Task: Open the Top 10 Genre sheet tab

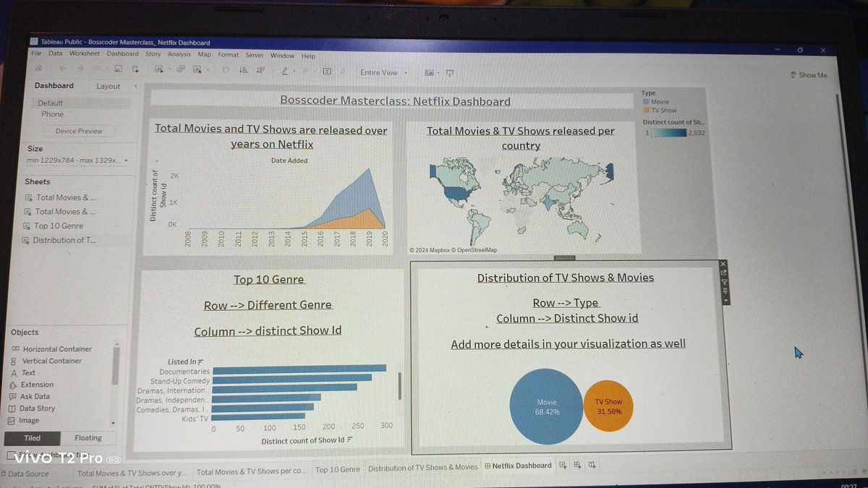Action: [338, 470]
